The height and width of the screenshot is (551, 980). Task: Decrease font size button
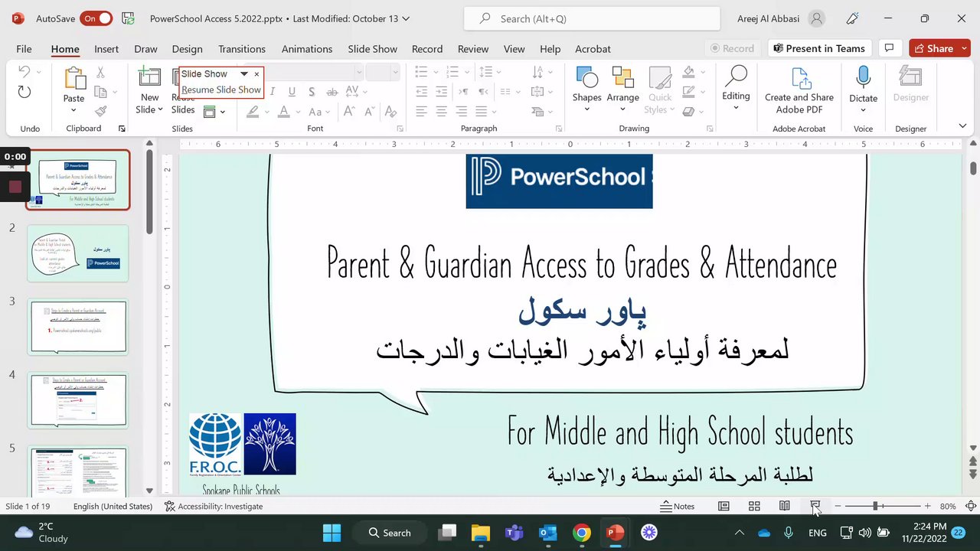368,111
